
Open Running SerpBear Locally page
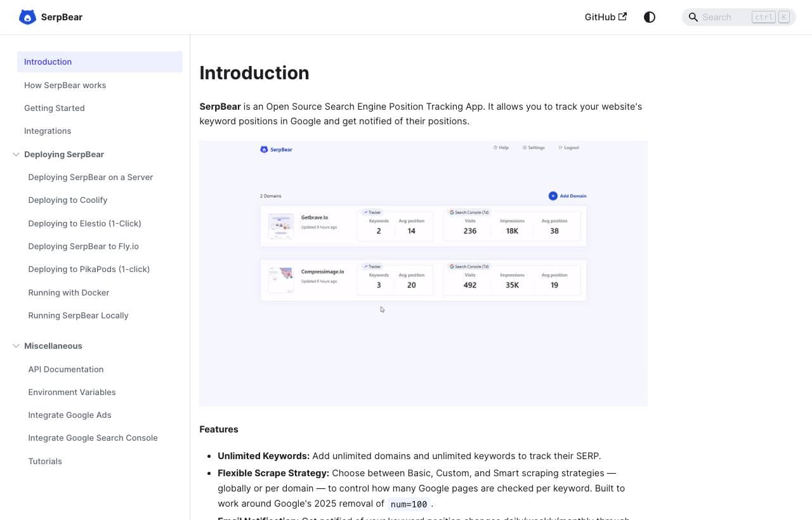coord(79,315)
